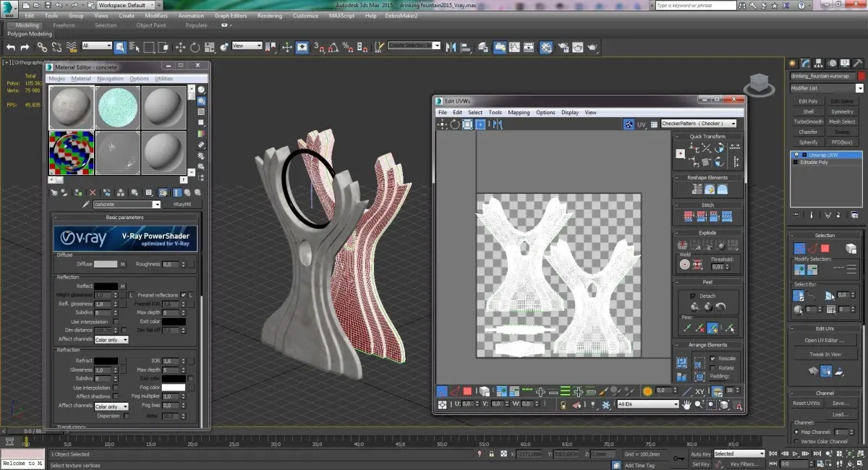Open the Workspace: Default dropdown
The image size is (868, 470).
tap(127, 5)
